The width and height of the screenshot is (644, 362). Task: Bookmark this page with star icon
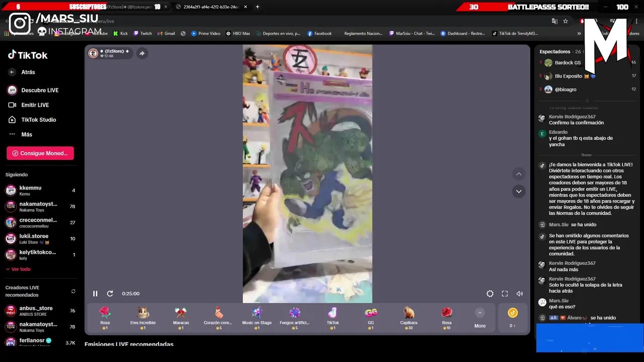[x=566, y=21]
